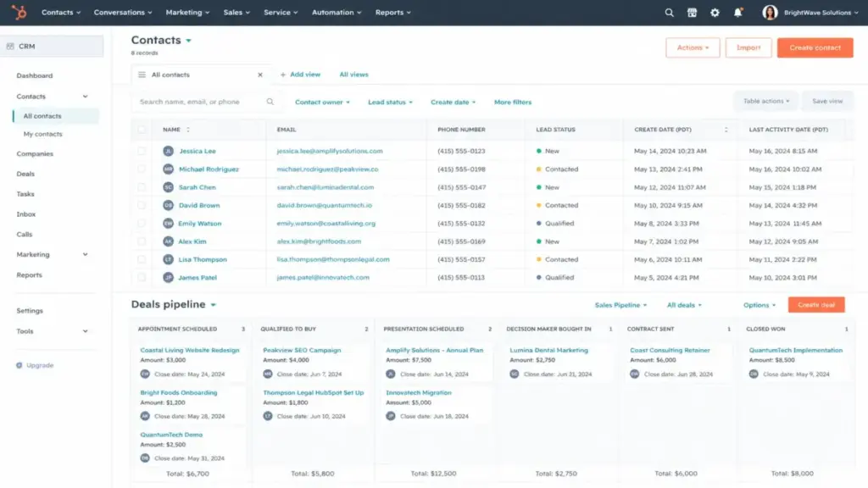Click Lisa Thompson's avatar icon
868x488 pixels.
(x=169, y=259)
